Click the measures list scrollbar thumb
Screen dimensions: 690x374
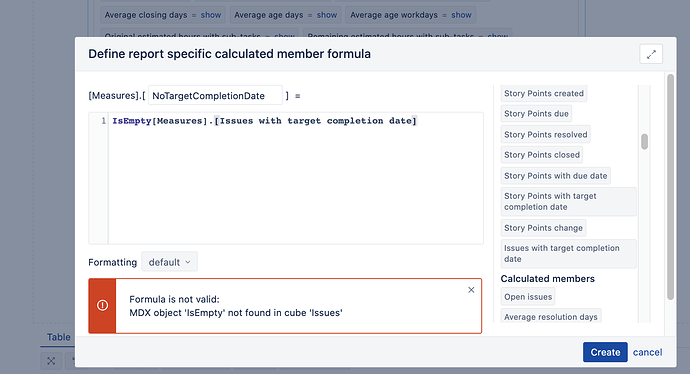tap(644, 142)
